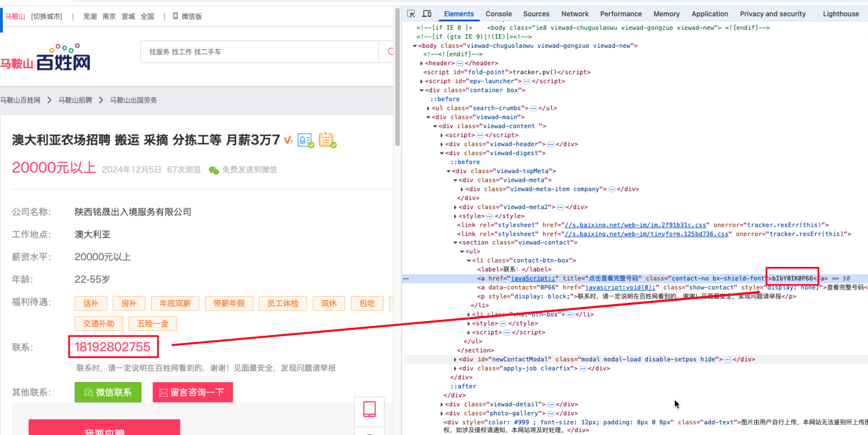The width and height of the screenshot is (868, 435).
Task: Click the 马鞍山招聘 breadcrumb
Action: [75, 100]
